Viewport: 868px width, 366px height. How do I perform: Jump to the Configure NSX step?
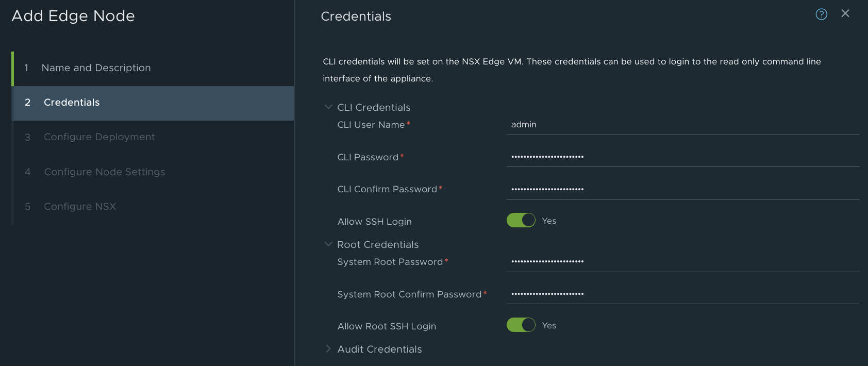click(x=79, y=207)
